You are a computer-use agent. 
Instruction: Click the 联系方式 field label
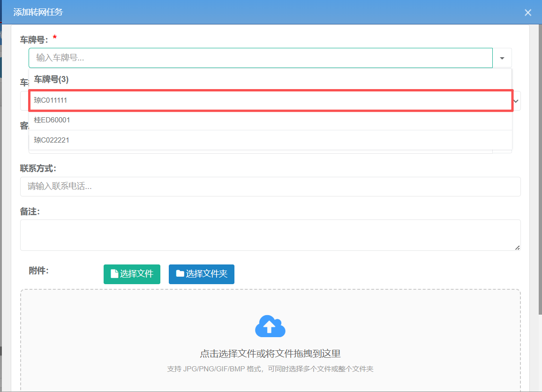click(x=38, y=168)
